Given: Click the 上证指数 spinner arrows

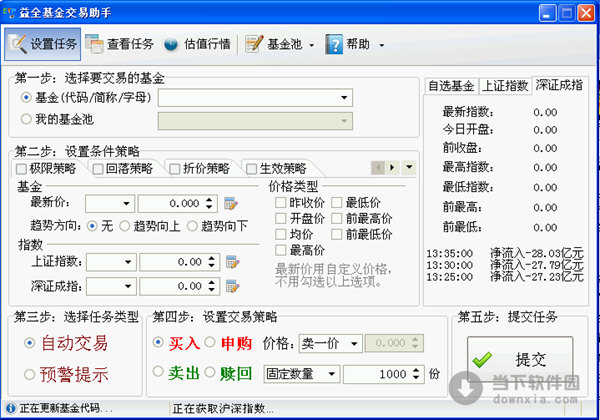Looking at the screenshot, I should (x=212, y=262).
